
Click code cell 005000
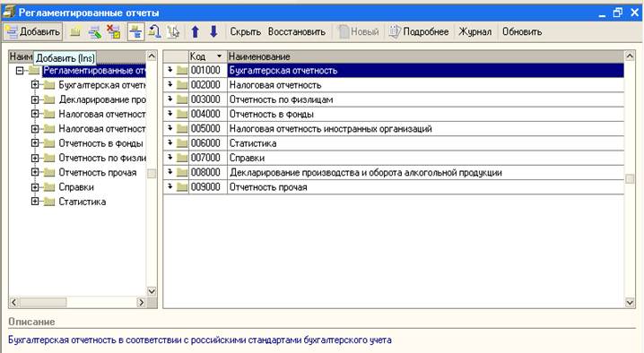pos(207,128)
